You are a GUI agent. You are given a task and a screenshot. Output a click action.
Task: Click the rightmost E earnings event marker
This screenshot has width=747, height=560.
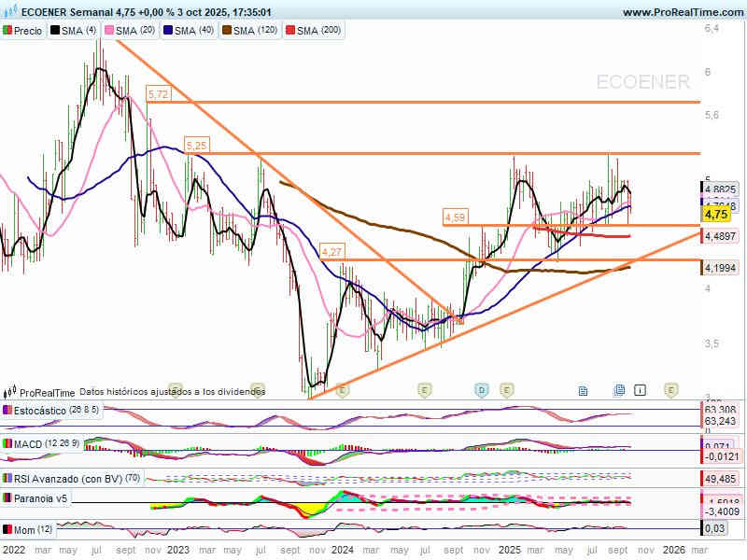tap(670, 389)
